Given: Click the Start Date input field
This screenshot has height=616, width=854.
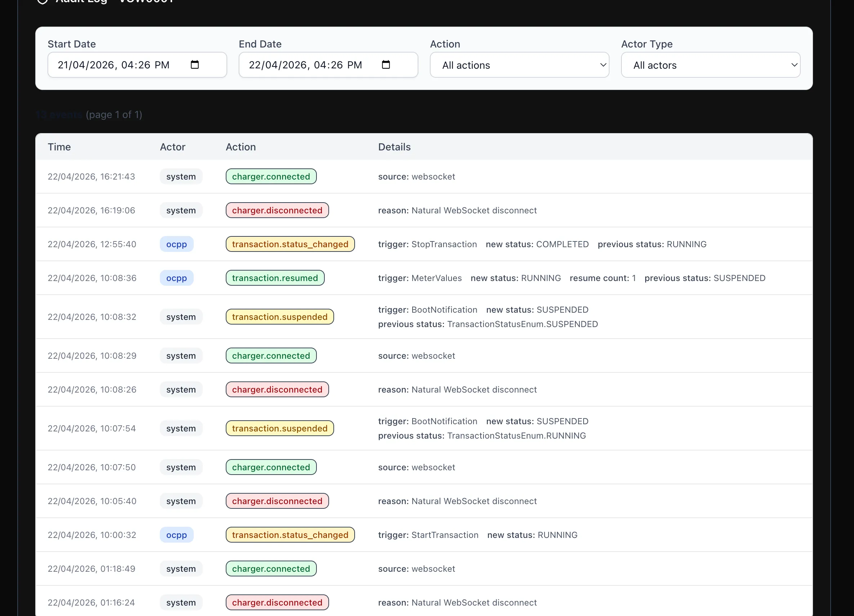Looking at the screenshot, I should pyautogui.click(x=137, y=65).
